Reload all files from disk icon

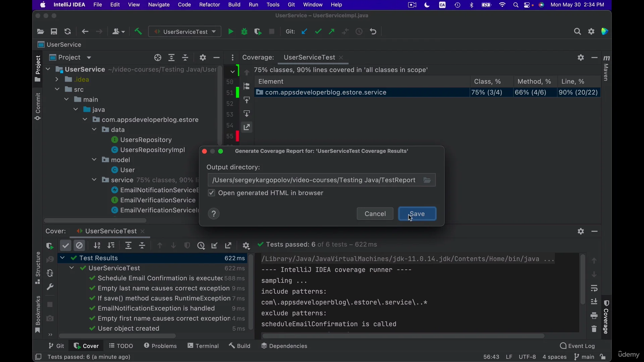(68, 32)
